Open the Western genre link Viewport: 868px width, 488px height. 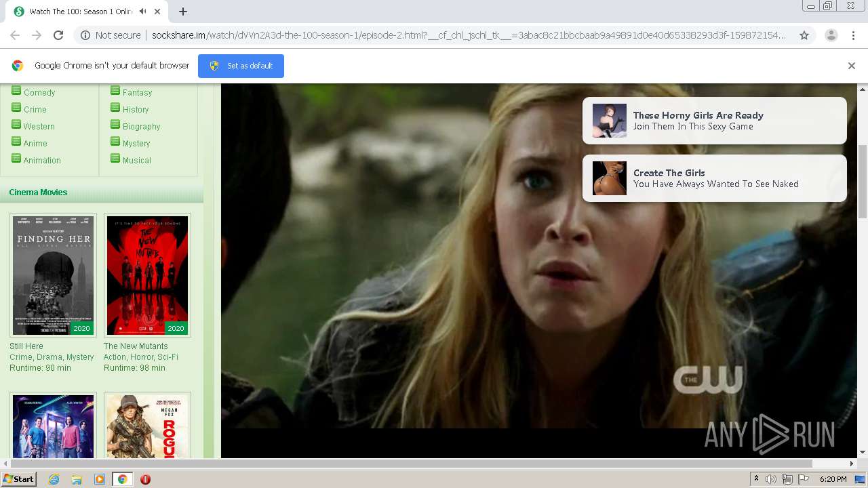(39, 127)
